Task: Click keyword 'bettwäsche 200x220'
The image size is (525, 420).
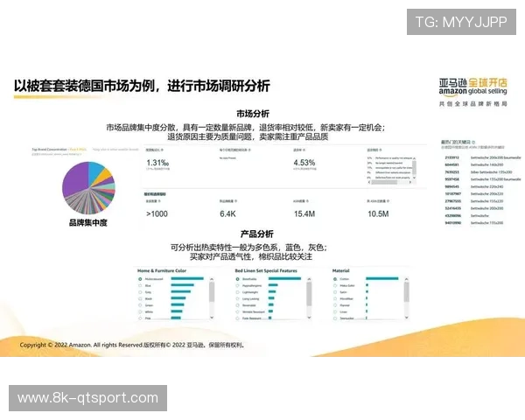Action: tap(486, 194)
